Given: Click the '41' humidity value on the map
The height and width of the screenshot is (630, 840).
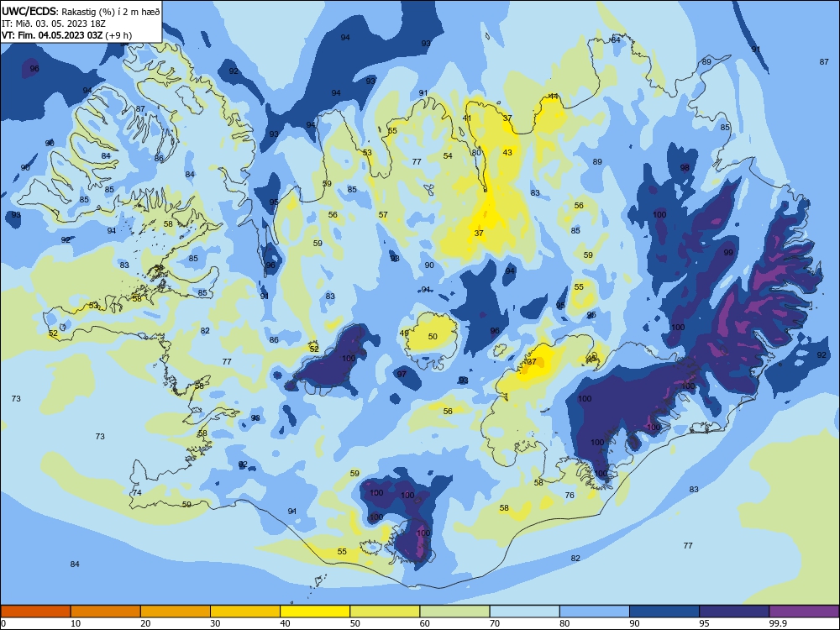Looking at the screenshot, I should click(467, 118).
